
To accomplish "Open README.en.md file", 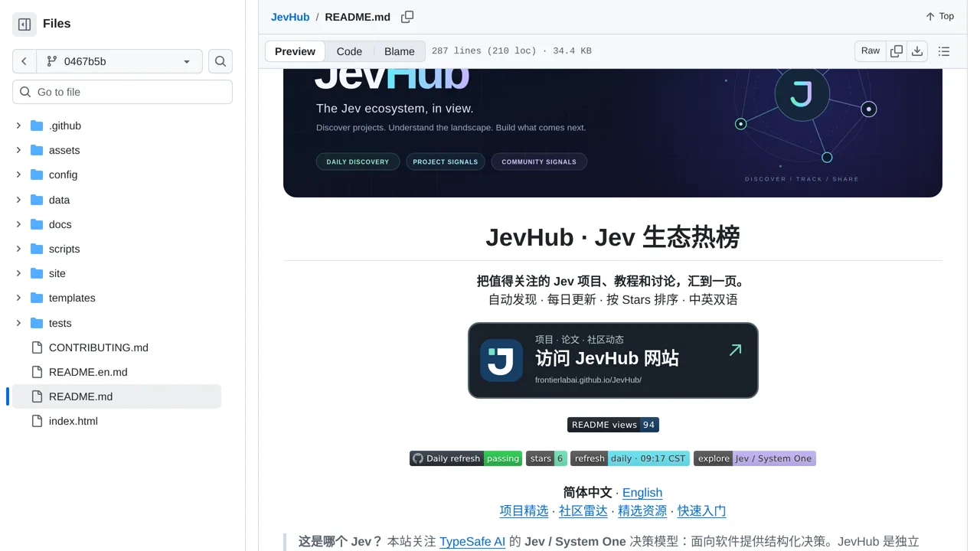I will point(88,372).
